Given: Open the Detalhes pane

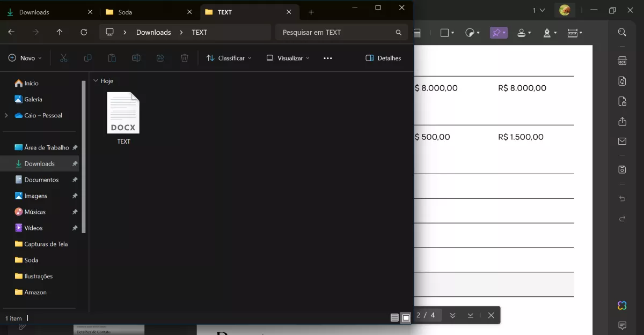Looking at the screenshot, I should (383, 58).
